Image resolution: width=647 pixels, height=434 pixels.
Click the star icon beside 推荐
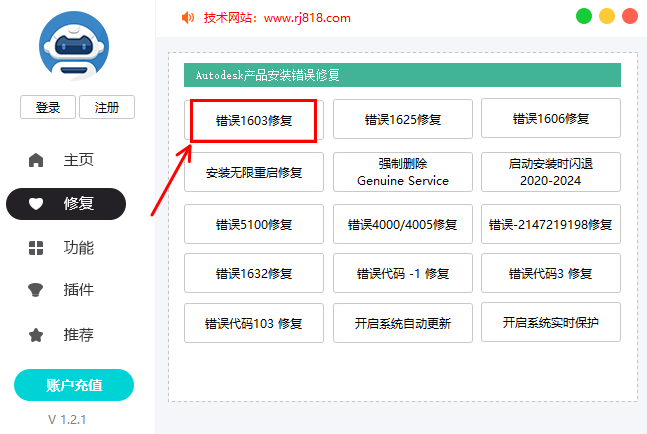36,335
